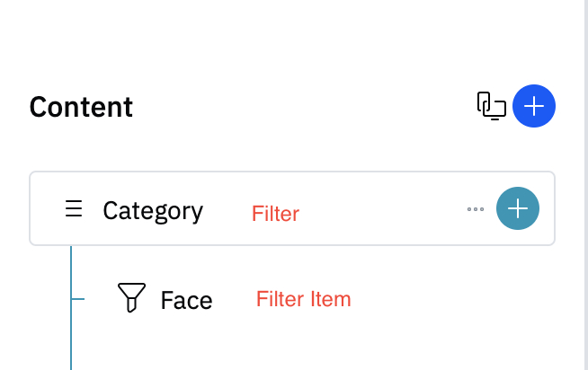Click the red Filter Item type label
The image size is (588, 370).
click(x=303, y=299)
